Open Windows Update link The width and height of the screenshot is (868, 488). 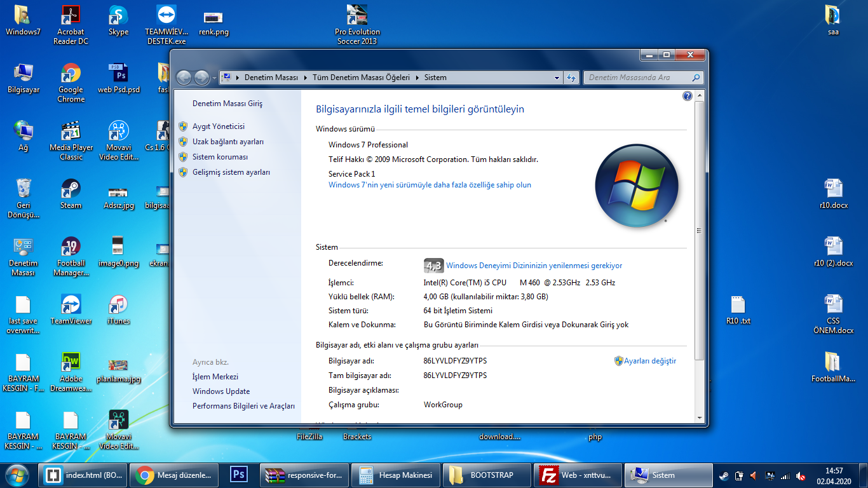221,391
